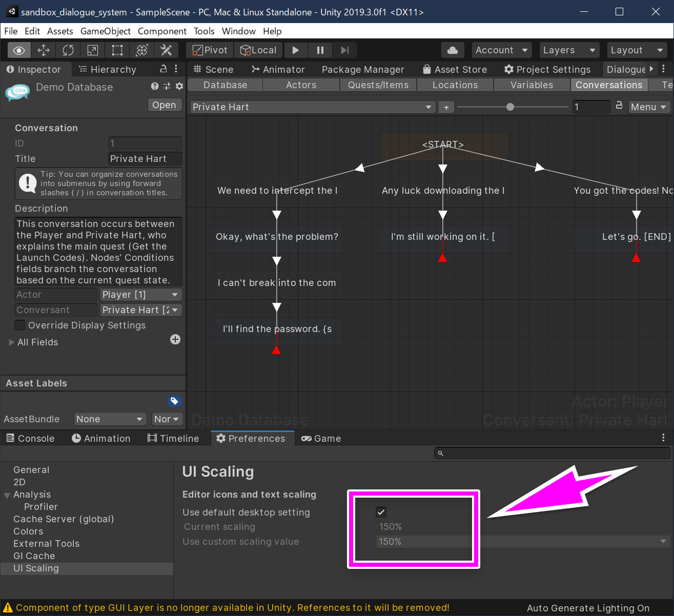Screen dimensions: 674x616
Task: Open the Layout dropdown
Action: [637, 50]
